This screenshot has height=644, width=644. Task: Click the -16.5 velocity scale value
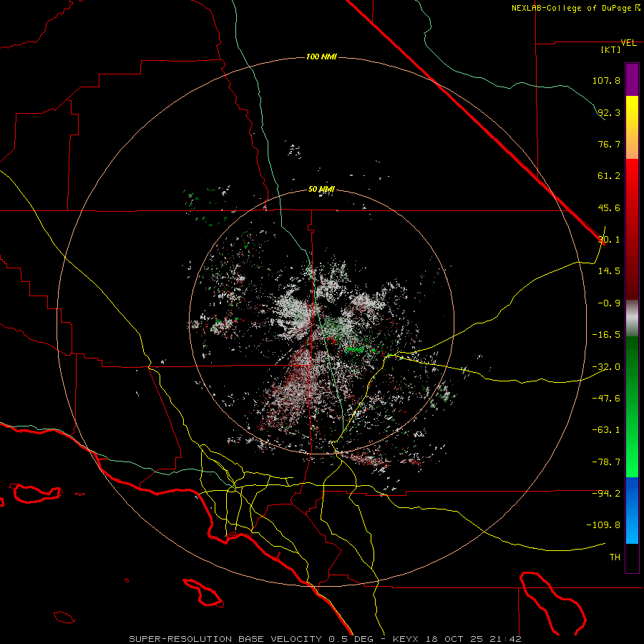(606, 335)
